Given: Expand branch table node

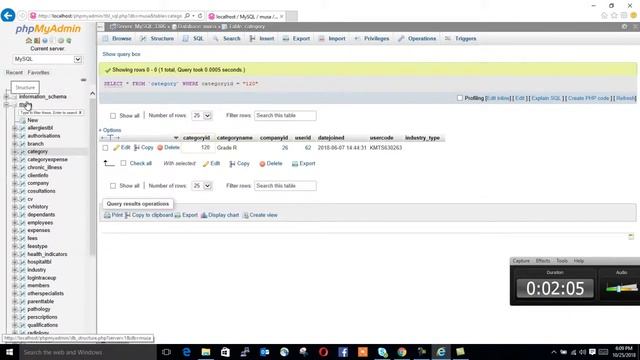Looking at the screenshot, I should tap(15, 144).
